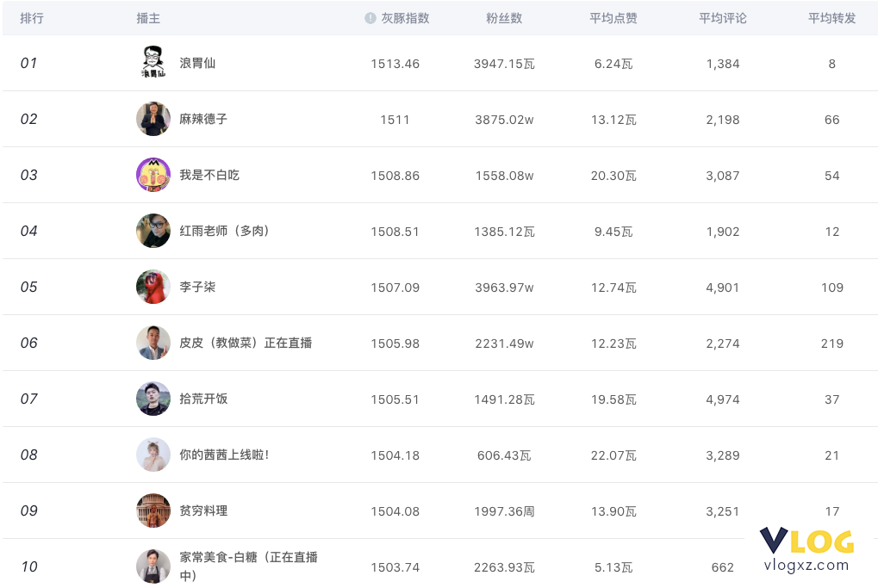Image resolution: width=878 pixels, height=588 pixels.
Task: Open 浪胃仙's avatar image
Action: point(153,62)
